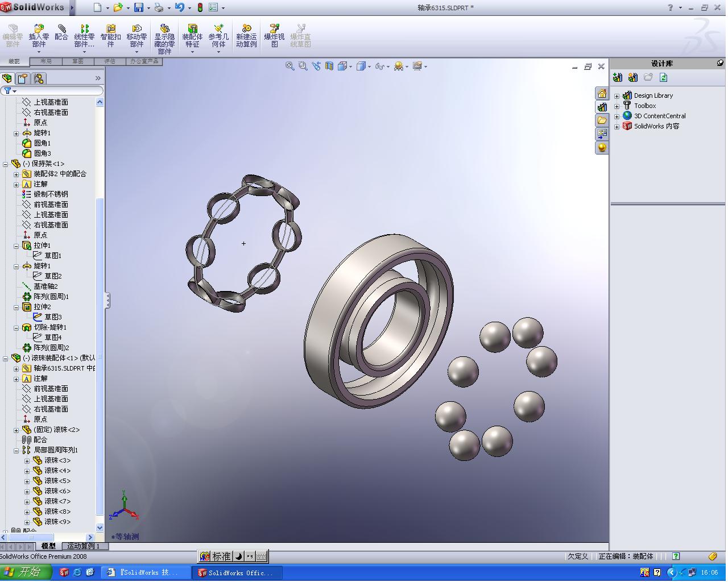Click the feature tree horizontal scrollbar
728x582 pixels.
pos(47,537)
